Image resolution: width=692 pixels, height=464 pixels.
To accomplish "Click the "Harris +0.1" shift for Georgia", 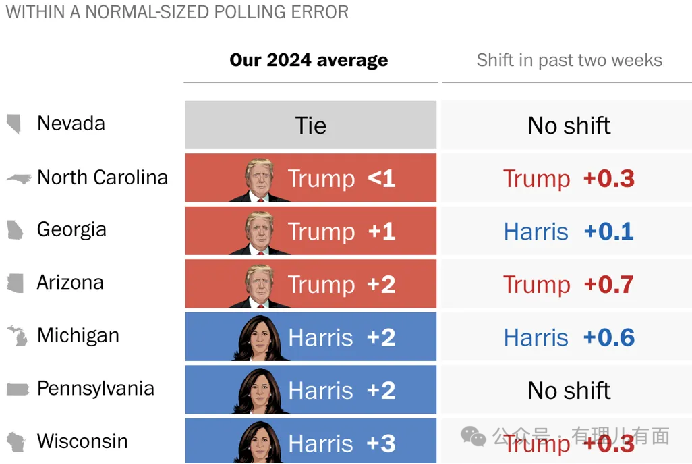I will coord(569,232).
